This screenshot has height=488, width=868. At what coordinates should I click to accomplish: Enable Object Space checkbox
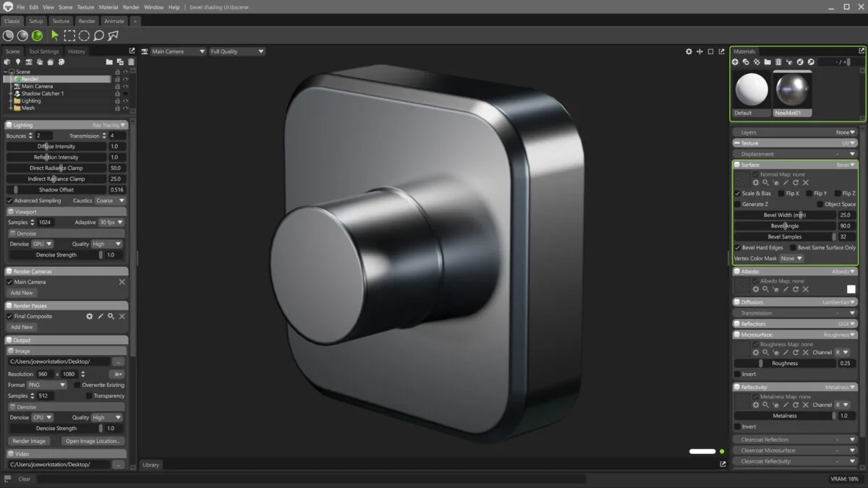820,205
